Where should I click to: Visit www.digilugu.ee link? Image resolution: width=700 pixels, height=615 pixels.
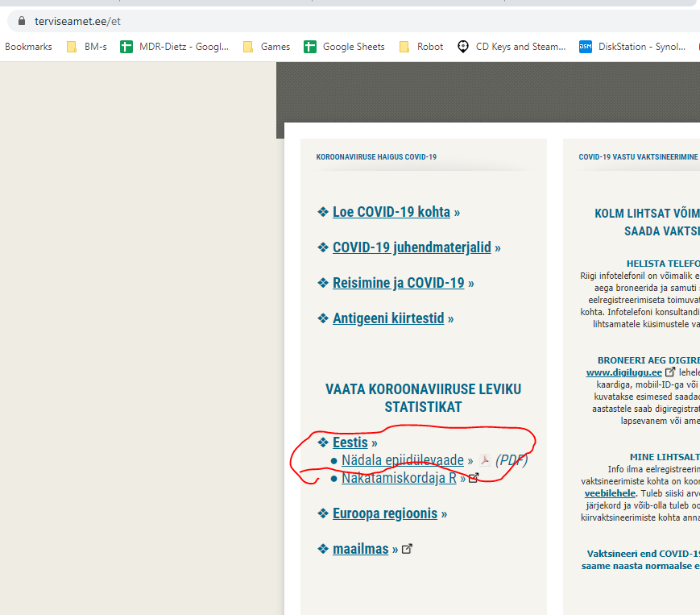(x=624, y=372)
